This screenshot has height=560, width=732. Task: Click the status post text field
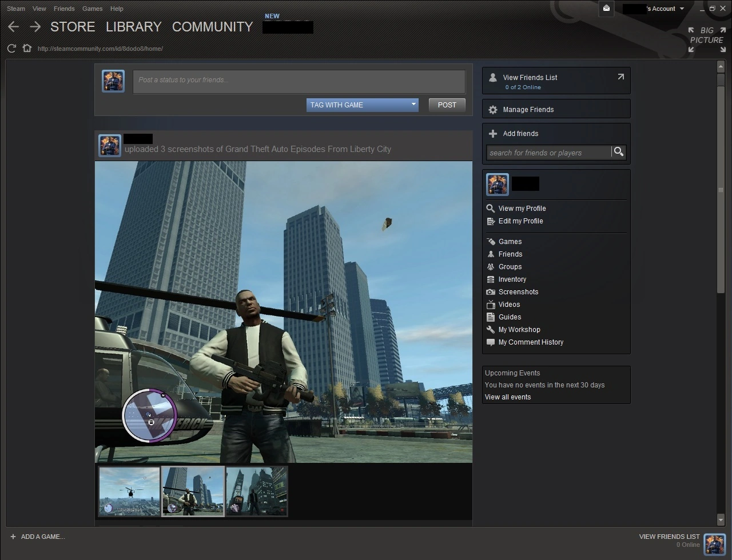(x=299, y=82)
